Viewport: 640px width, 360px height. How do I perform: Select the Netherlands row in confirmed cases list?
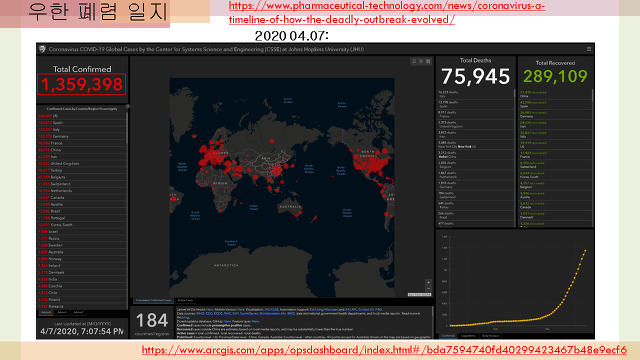[x=82, y=191]
